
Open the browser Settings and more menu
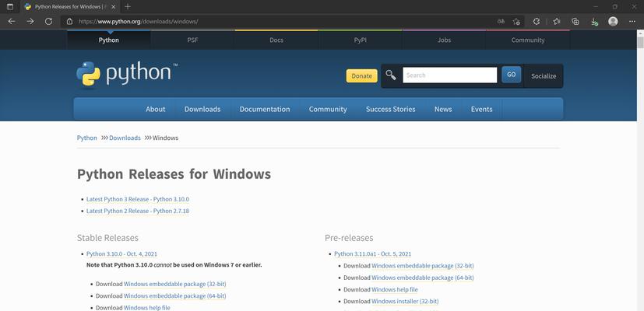632,21
